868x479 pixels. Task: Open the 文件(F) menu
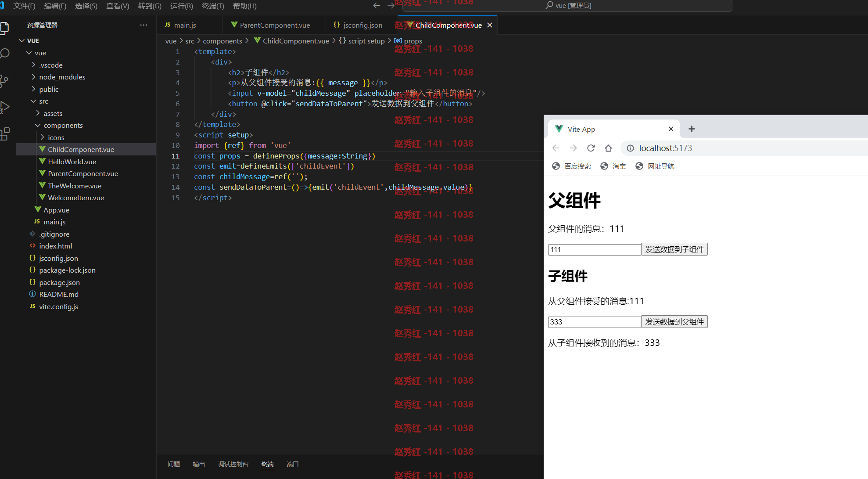pyautogui.click(x=24, y=6)
